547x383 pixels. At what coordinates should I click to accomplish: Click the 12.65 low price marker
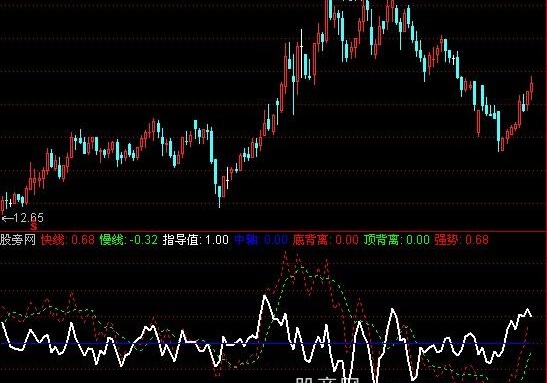pos(23,218)
